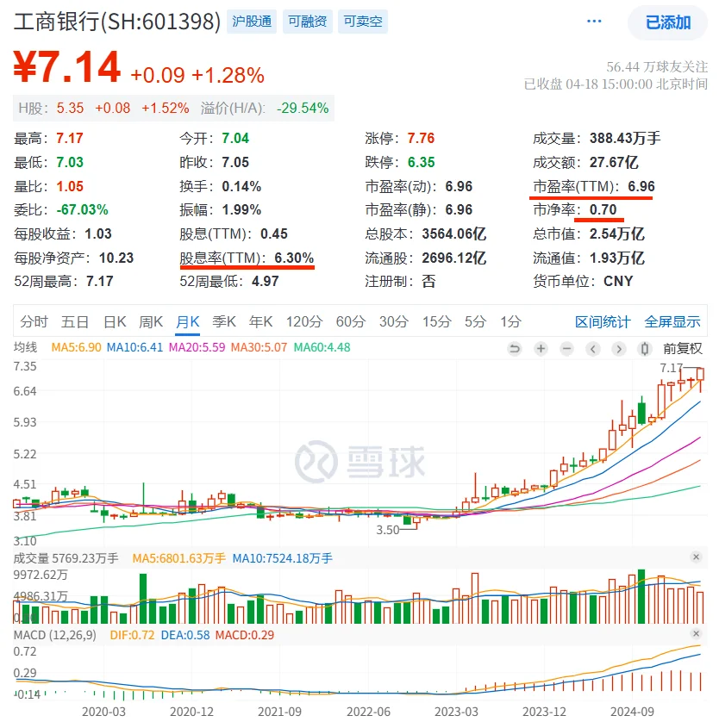This screenshot has width=719, height=728.
Task: Pan chart right with right chevron
Action: tap(619, 348)
